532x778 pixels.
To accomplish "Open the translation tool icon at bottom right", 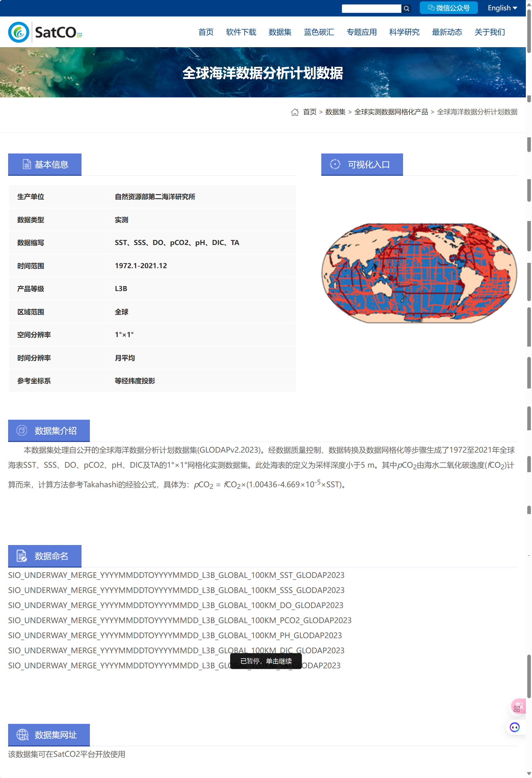I will [519, 707].
